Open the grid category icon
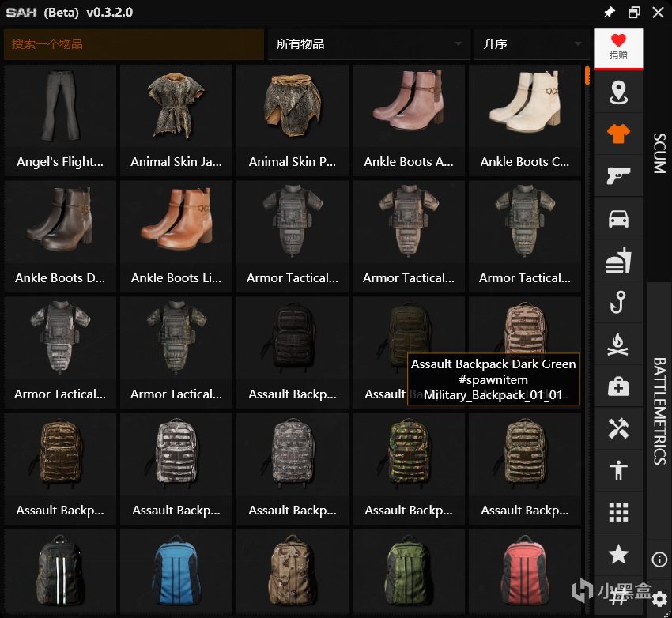 pos(618,512)
